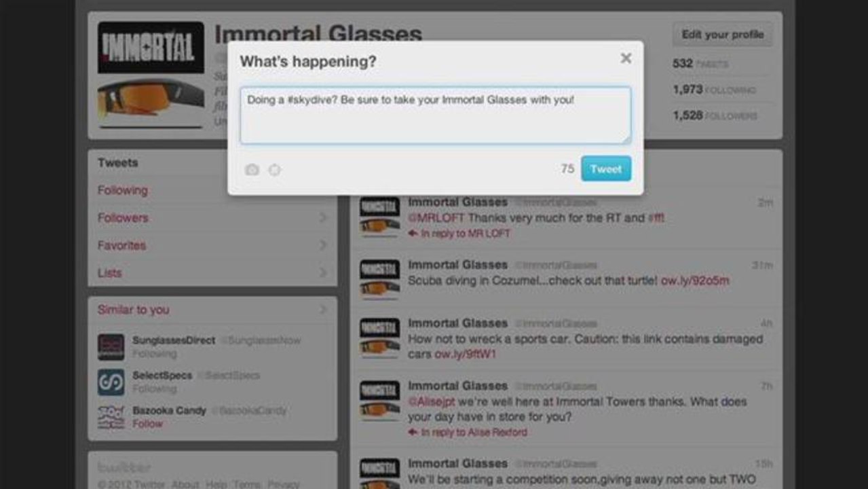Open the ow.ly/92o5m turtle link
This screenshot has width=868, height=489.
695,280
